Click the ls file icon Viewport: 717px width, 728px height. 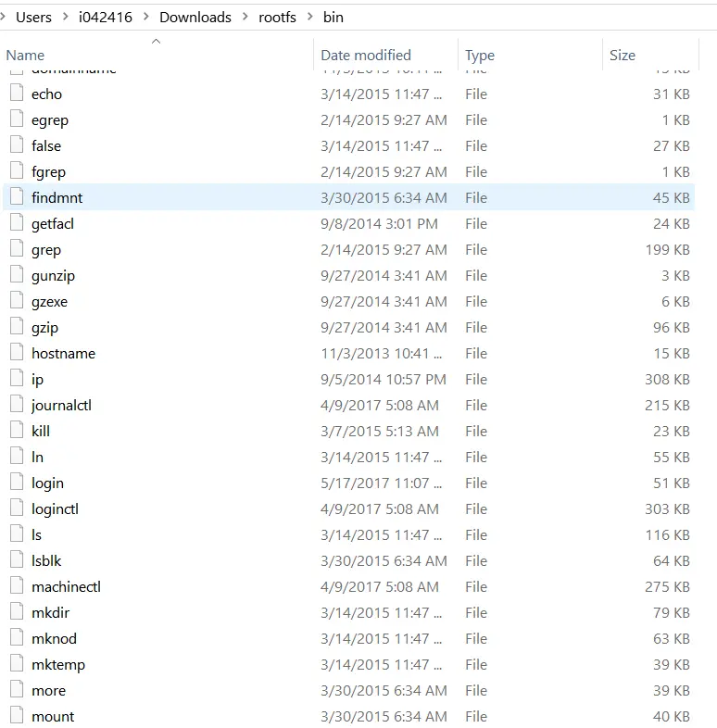[x=17, y=533]
